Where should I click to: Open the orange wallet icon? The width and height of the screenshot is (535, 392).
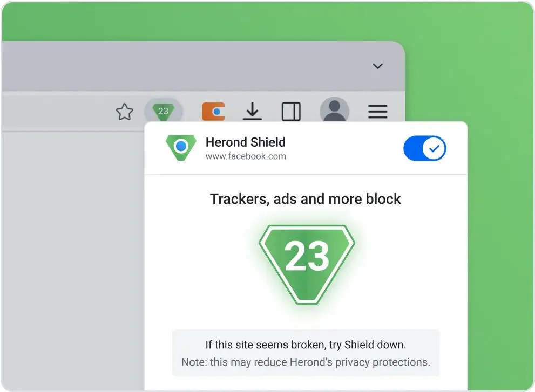(x=213, y=112)
